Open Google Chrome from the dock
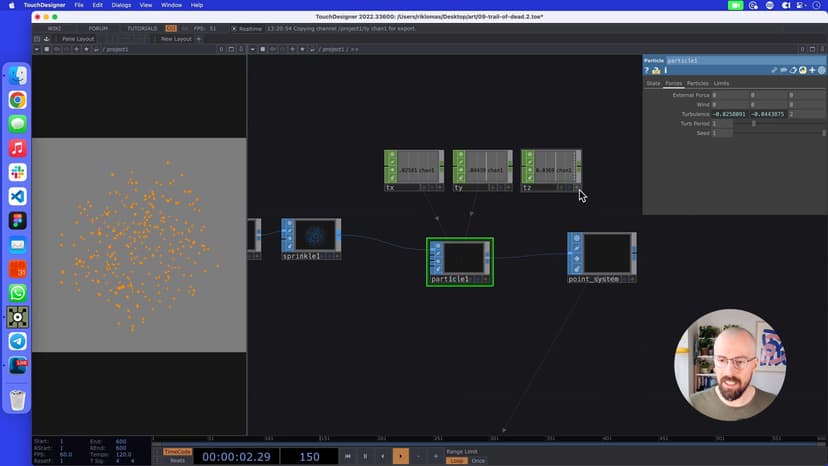 coord(17,100)
